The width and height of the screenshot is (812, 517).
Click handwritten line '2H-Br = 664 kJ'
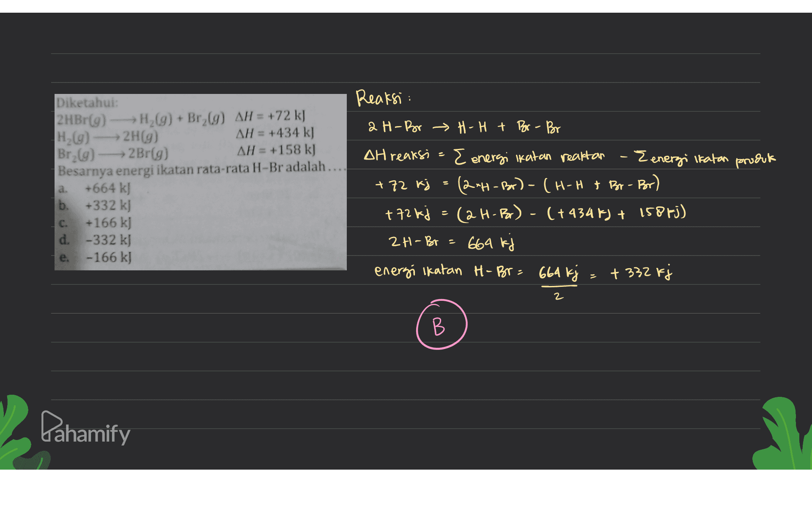click(x=451, y=242)
